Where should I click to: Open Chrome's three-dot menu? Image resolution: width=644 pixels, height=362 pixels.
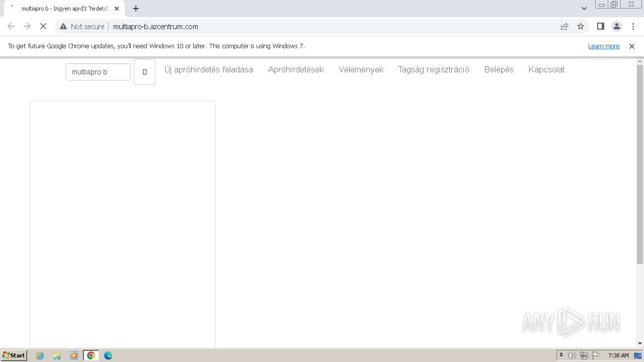(x=633, y=26)
